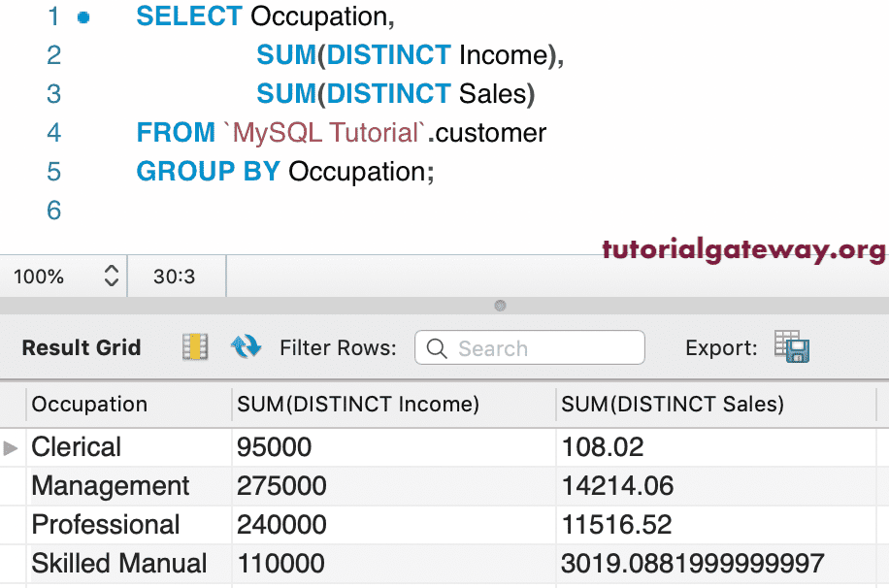Viewport: 889px width, 588px height.
Task: Click line number 6 in the editor gutter
Action: pyautogui.click(x=54, y=211)
